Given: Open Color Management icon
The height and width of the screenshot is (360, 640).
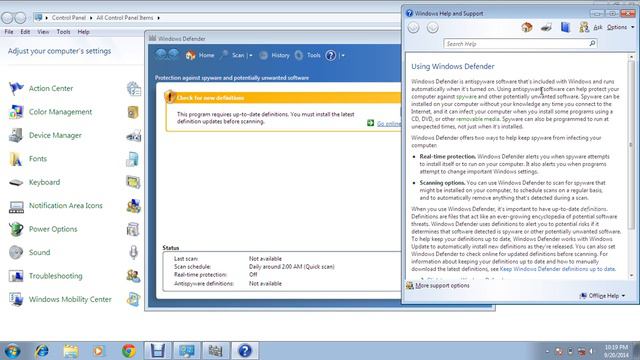Looking at the screenshot, I should (16, 112).
